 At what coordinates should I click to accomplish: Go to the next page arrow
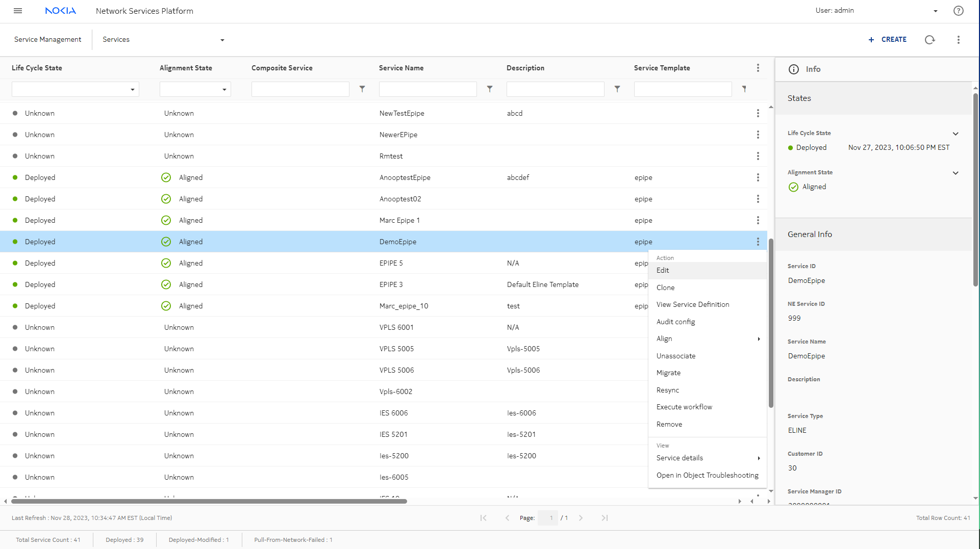[x=581, y=518]
